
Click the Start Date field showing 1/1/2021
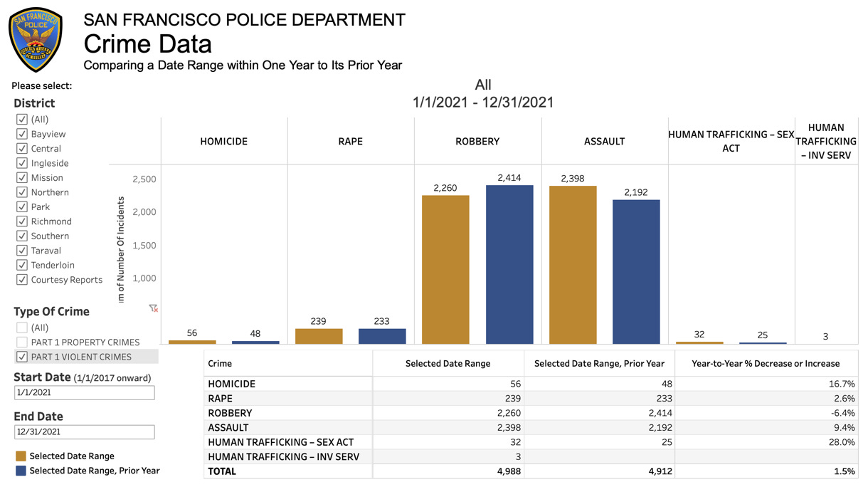tap(84, 392)
